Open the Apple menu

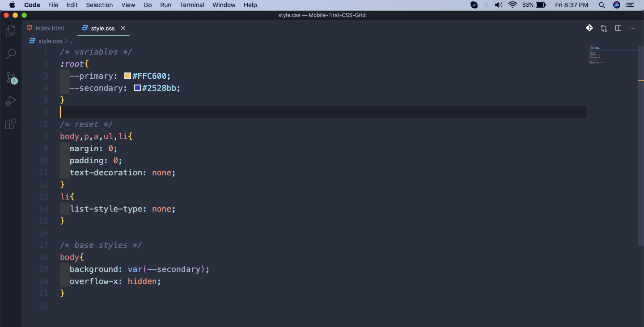pyautogui.click(x=12, y=5)
